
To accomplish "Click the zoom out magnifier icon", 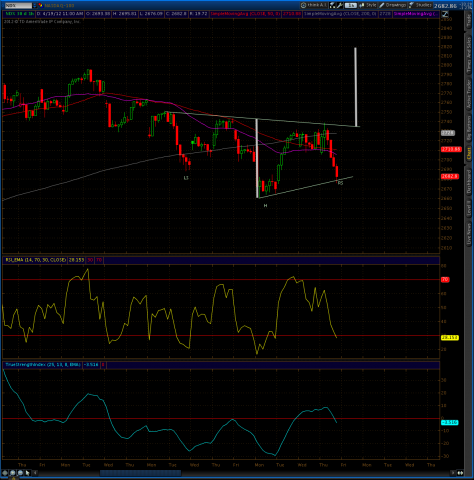I will 20,473.
